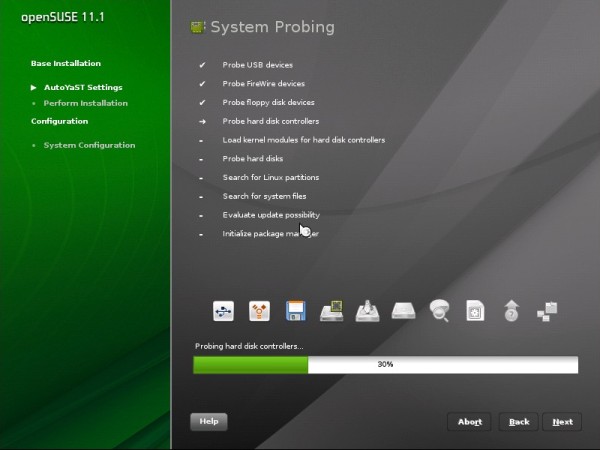Image resolution: width=600 pixels, height=450 pixels.
Task: Click the 'Search for Linux partitions' step
Action: click(x=271, y=178)
